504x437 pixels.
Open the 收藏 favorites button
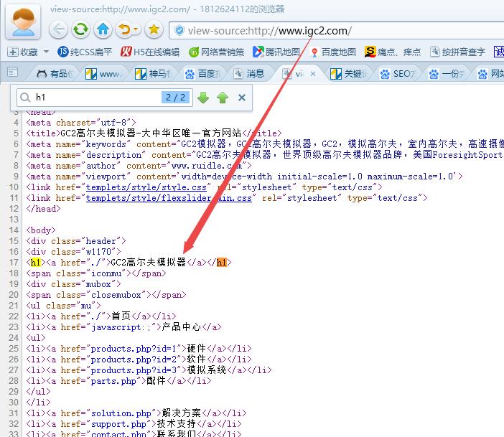(x=22, y=52)
